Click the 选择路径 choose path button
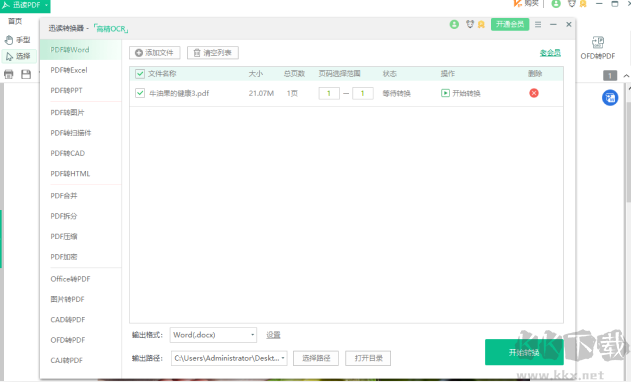 [x=316, y=358]
